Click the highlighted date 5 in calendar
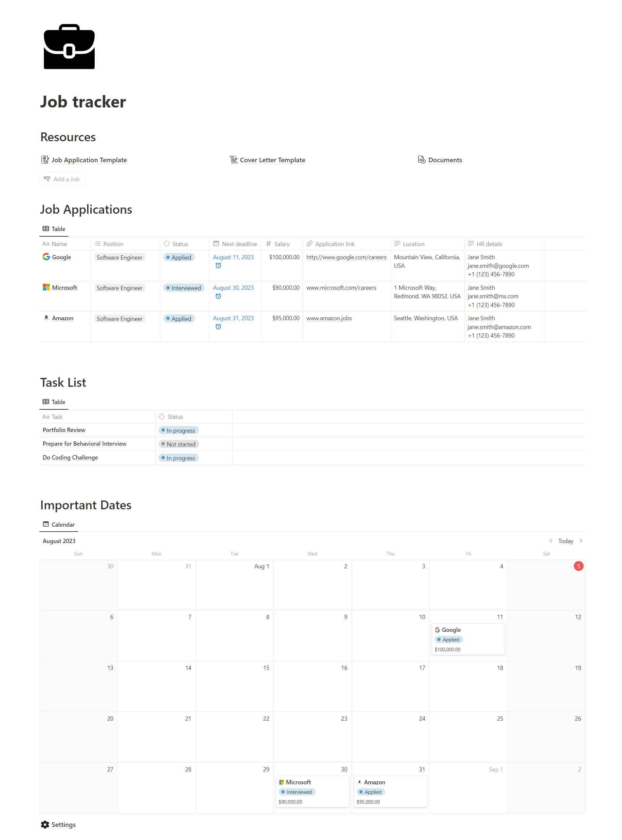Viewport: 622px width, 840px height. pyautogui.click(x=578, y=566)
